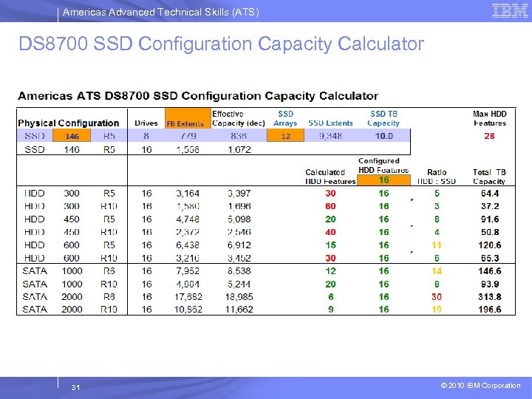Screen dimensions: 532x399
Task: Click the 'Drives' column header
Action: (146, 123)
